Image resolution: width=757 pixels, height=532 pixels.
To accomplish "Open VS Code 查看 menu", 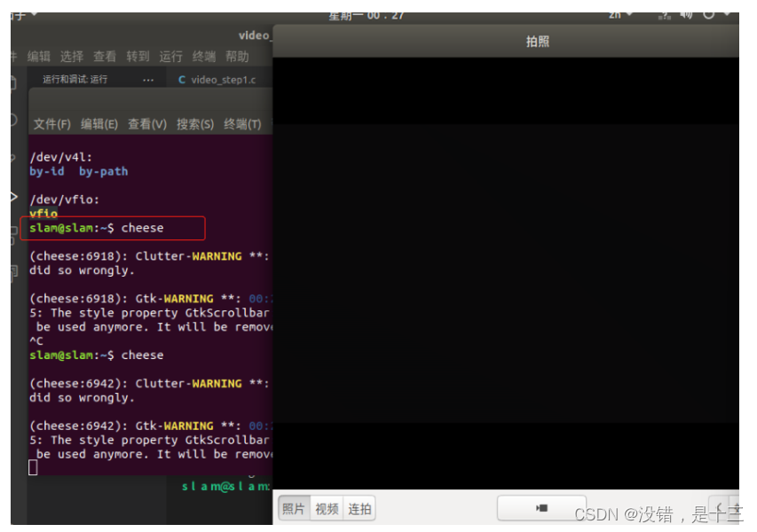I will click(x=105, y=57).
